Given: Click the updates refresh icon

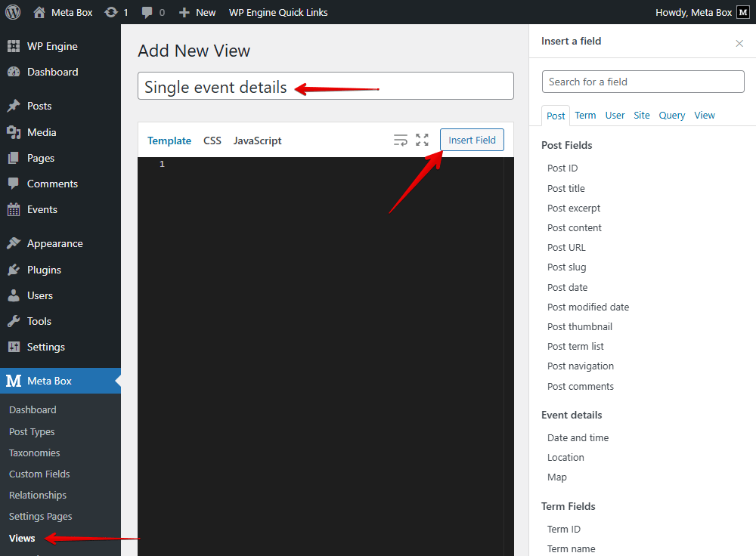Looking at the screenshot, I should click(111, 13).
